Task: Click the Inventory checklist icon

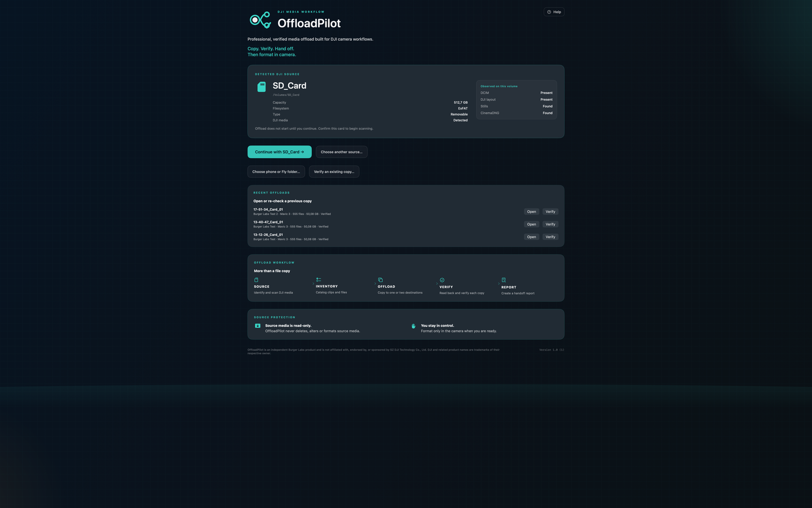Action: 319,279
